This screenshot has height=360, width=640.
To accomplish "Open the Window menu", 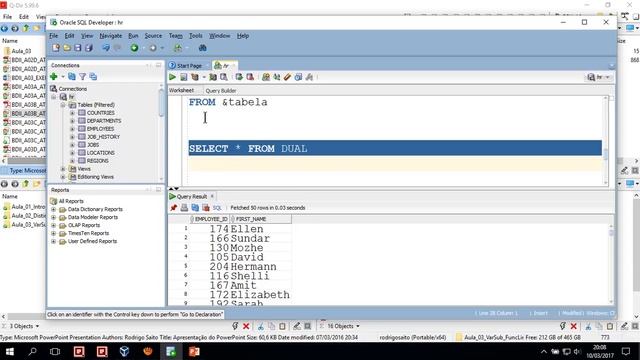I will [x=220, y=36].
